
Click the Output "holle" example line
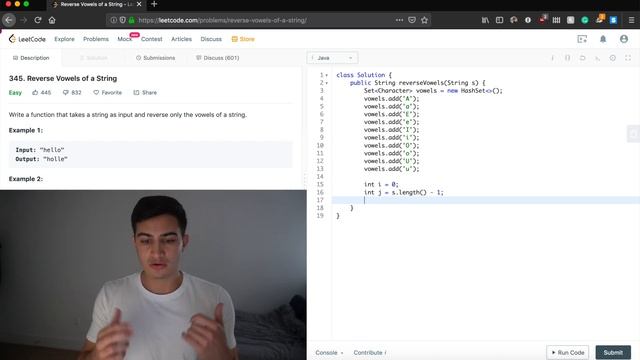point(41,159)
